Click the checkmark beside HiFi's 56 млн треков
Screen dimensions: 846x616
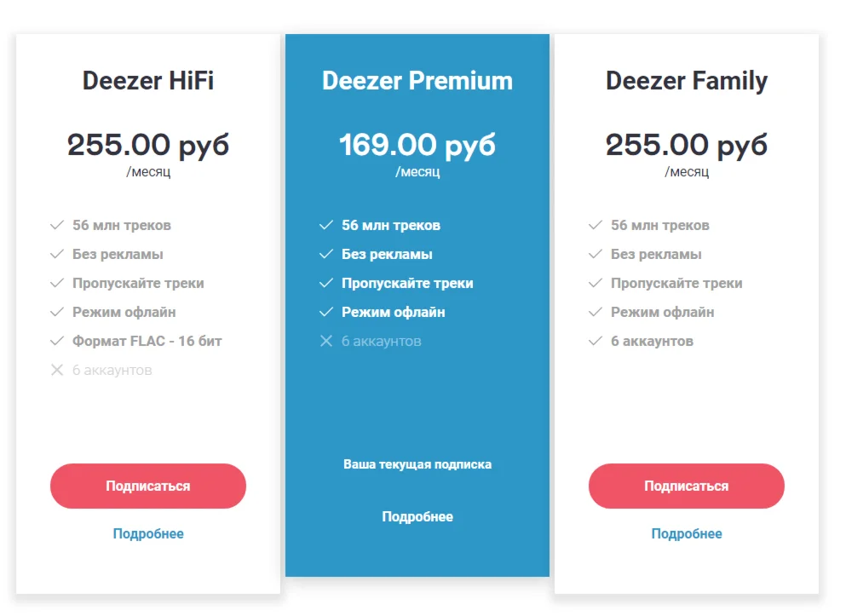click(x=57, y=226)
